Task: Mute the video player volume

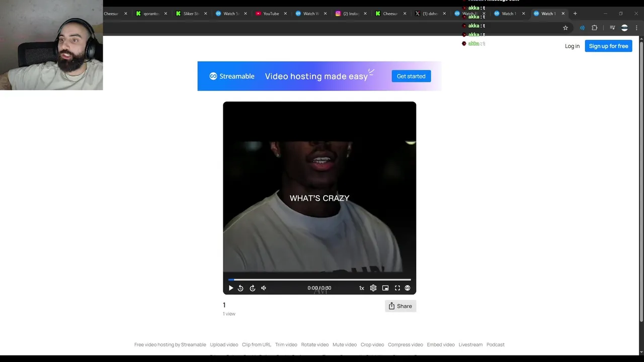Action: (x=264, y=288)
